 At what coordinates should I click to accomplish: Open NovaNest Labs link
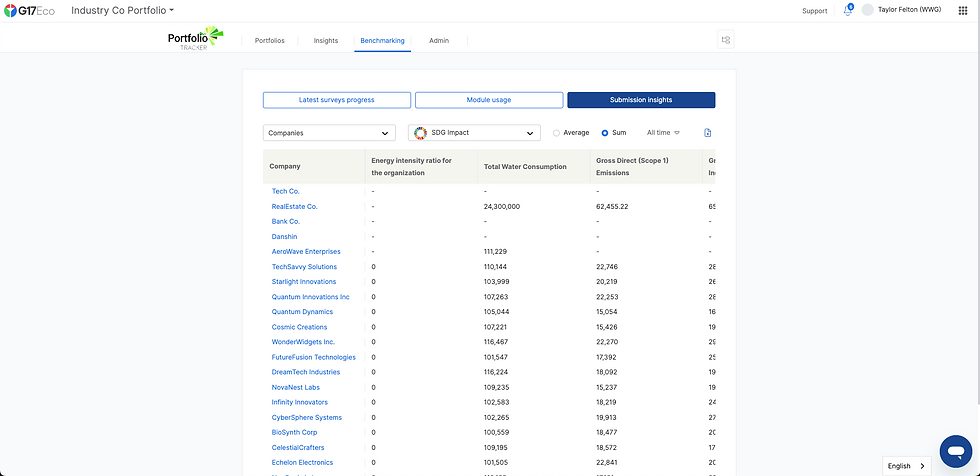296,387
